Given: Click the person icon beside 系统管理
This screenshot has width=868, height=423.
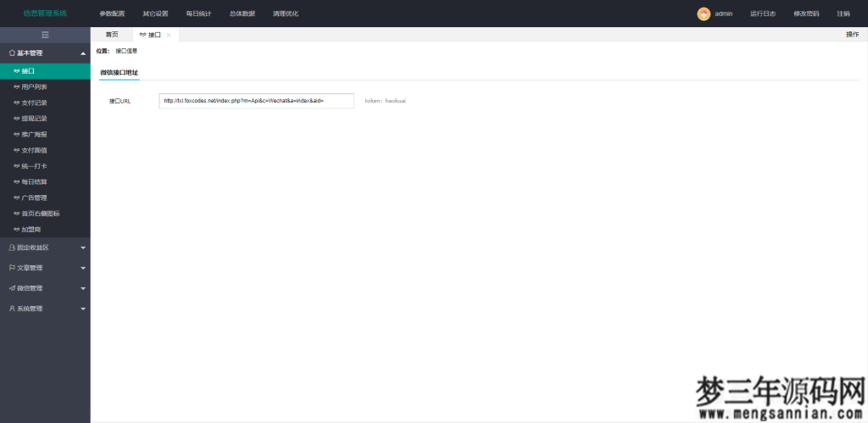Looking at the screenshot, I should [12, 309].
